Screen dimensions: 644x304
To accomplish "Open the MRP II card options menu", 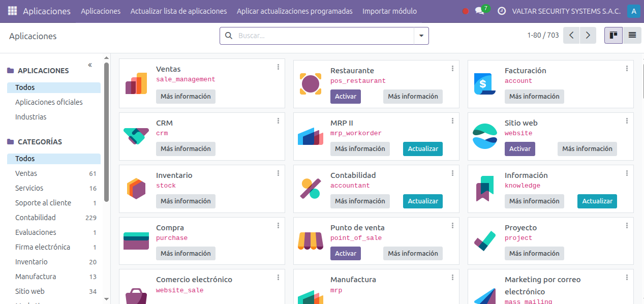I will pyautogui.click(x=452, y=120).
